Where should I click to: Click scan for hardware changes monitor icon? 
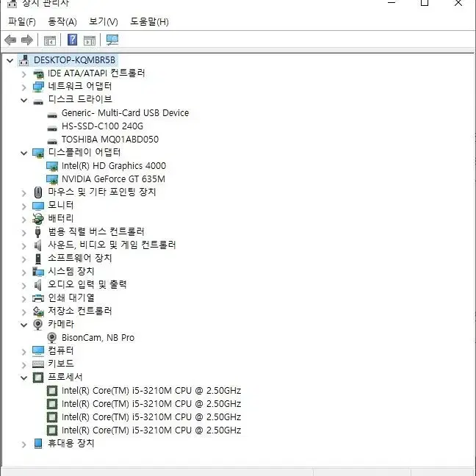point(112,40)
